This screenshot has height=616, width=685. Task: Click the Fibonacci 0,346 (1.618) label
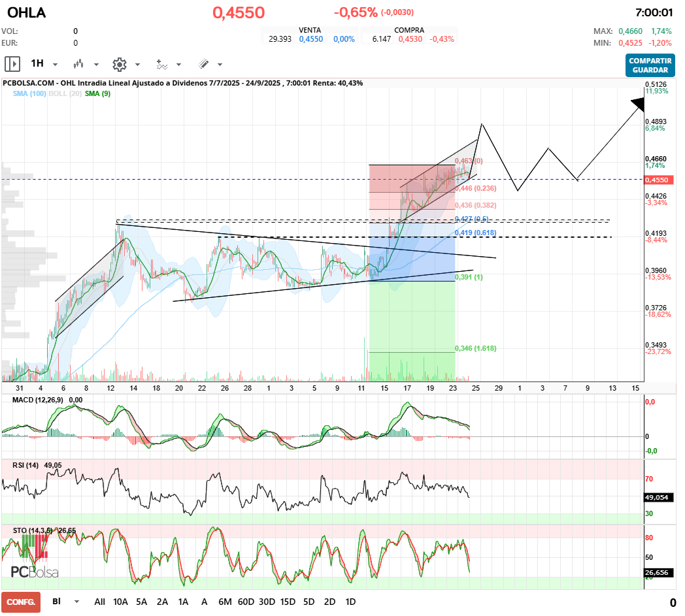coord(475,348)
